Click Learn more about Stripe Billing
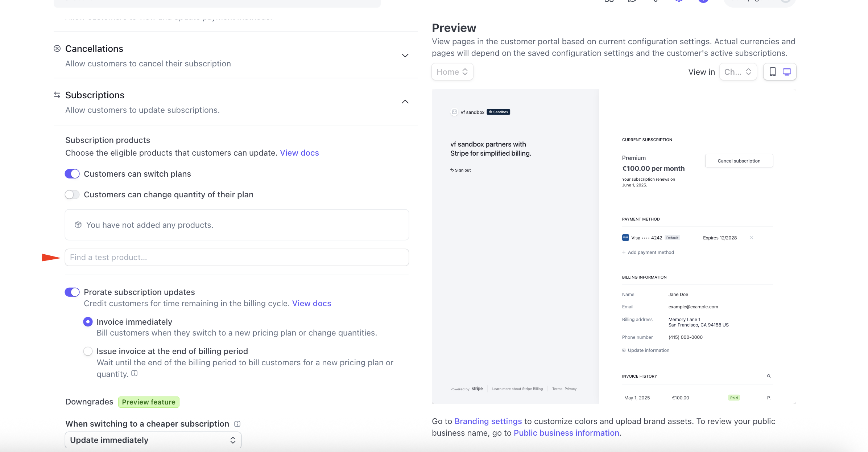868x452 pixels. pyautogui.click(x=517, y=389)
